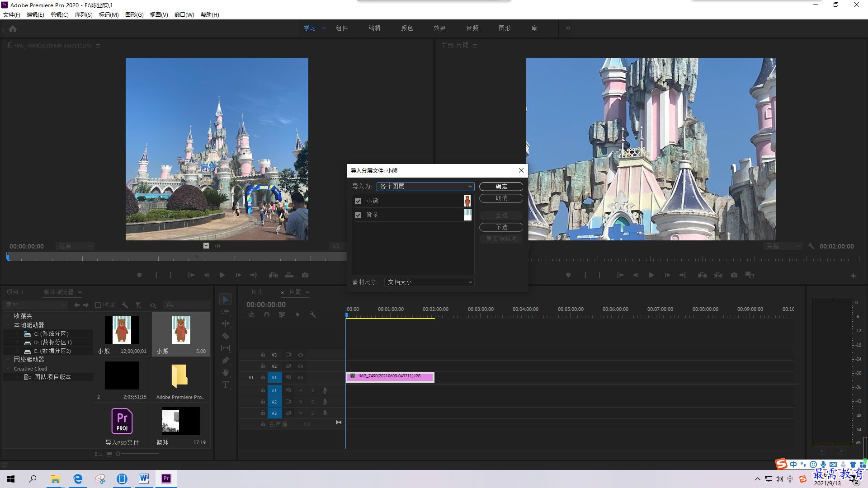Image resolution: width=868 pixels, height=488 pixels.
Task: Select the Ripple Edit tool
Action: click(x=226, y=324)
